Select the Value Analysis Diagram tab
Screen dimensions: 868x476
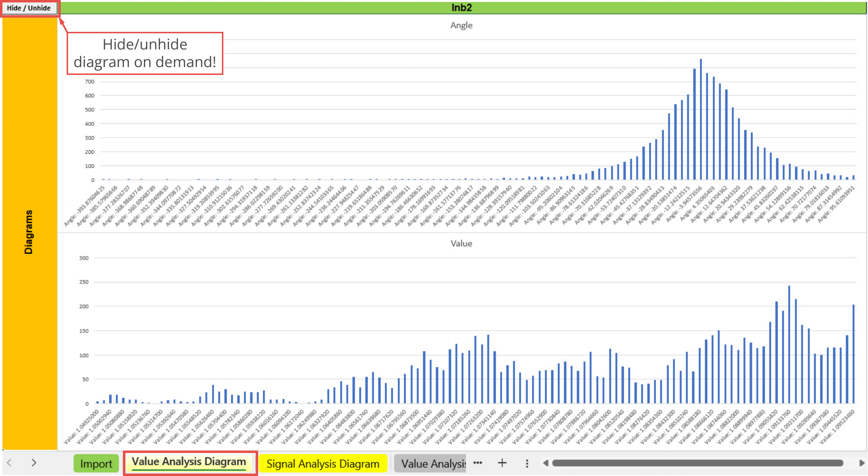pos(189,462)
